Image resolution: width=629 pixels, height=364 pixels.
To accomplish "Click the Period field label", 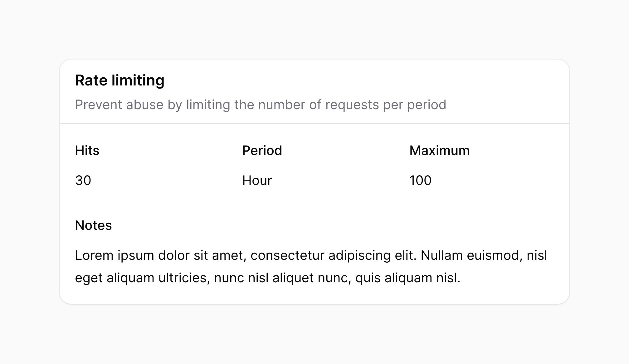I will pos(262,151).
